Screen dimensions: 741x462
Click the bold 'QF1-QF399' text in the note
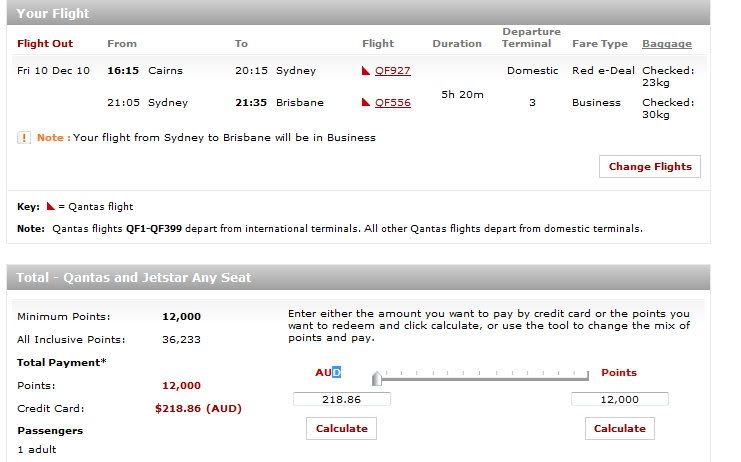[154, 229]
